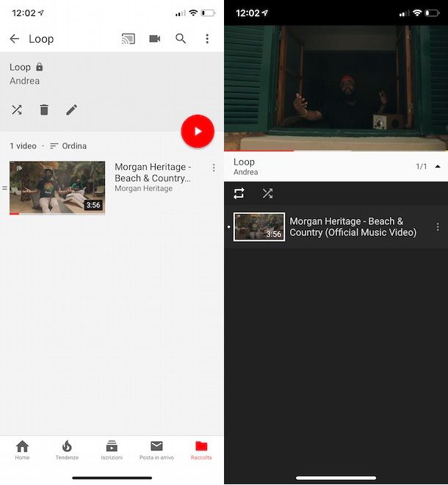448x485 pixels.
Task: Seek using the red video progress bar
Action: pos(336,151)
